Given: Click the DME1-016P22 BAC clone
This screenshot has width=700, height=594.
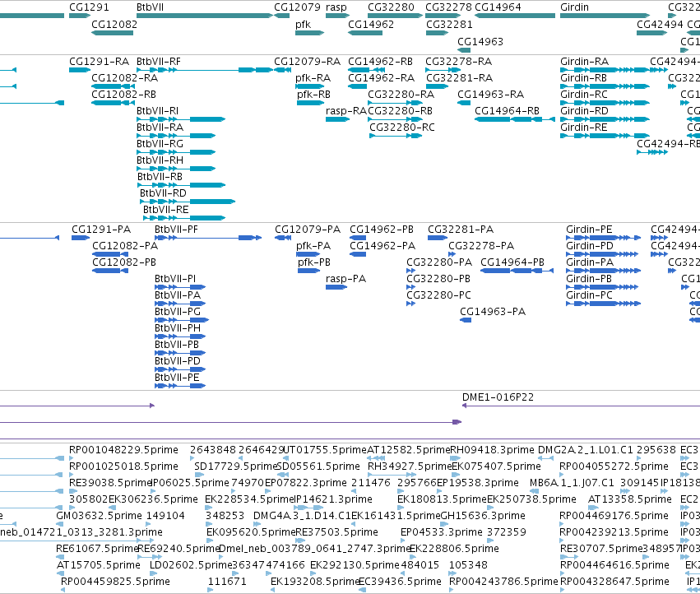Looking at the screenshot, I should pyautogui.click(x=581, y=406).
